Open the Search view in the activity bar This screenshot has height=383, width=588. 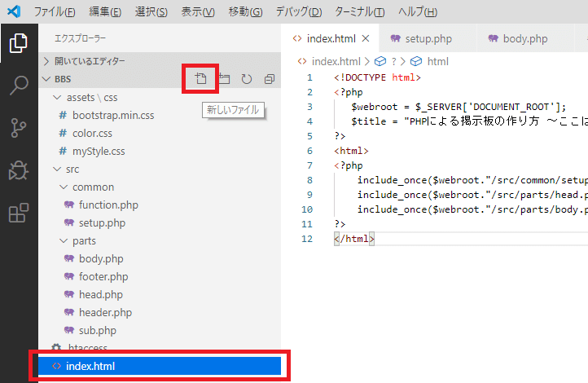[x=19, y=85]
